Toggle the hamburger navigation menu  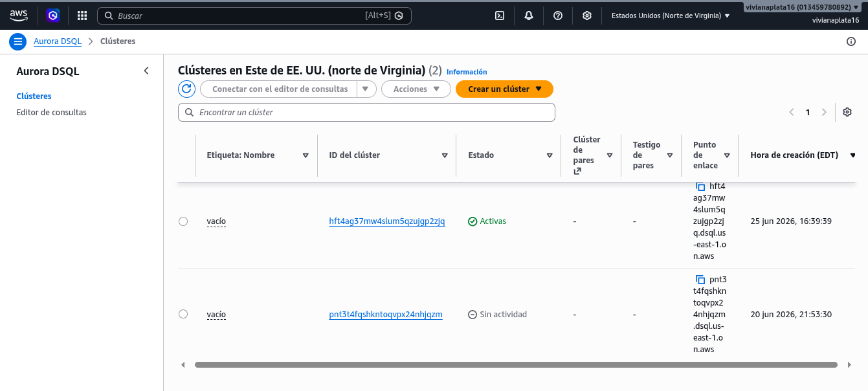(17, 41)
